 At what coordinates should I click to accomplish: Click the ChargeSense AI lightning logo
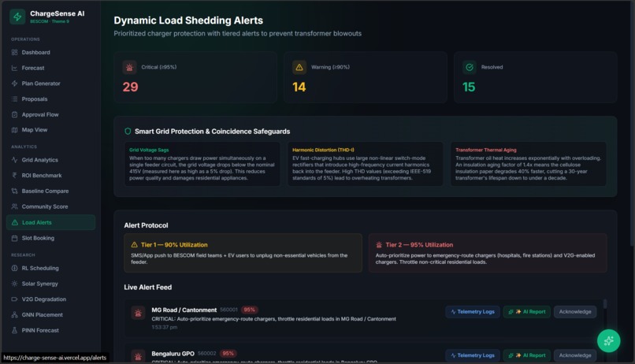point(17,17)
